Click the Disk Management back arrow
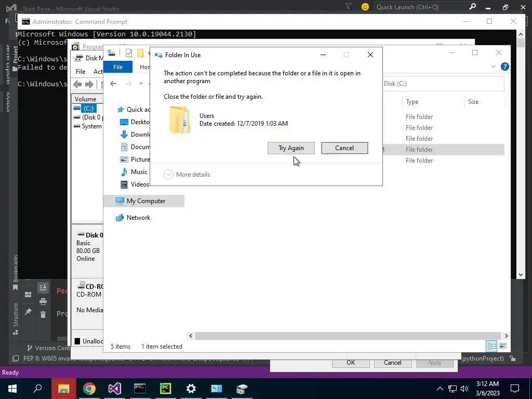Image resolution: width=532 pixels, height=399 pixels. pyautogui.click(x=77, y=84)
